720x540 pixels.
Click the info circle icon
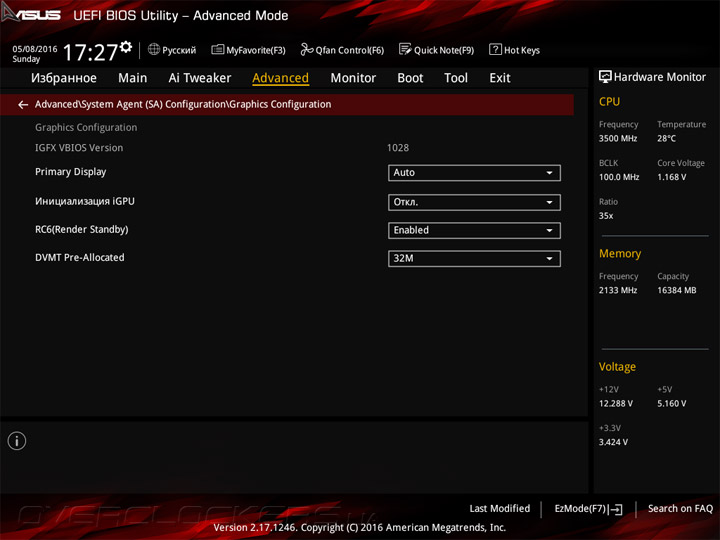(17, 441)
